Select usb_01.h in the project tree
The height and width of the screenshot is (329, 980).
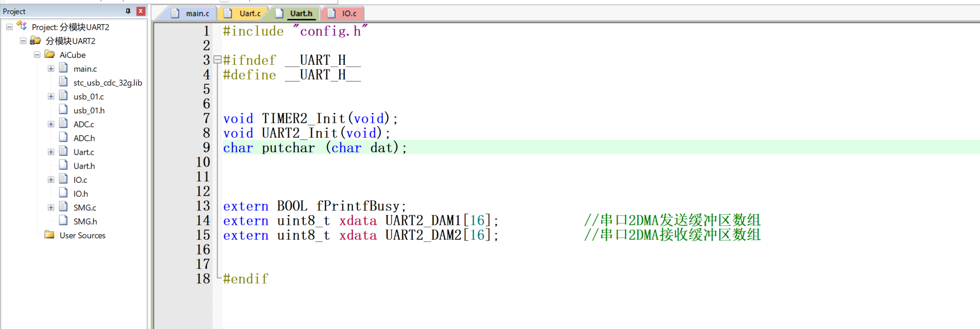click(89, 111)
